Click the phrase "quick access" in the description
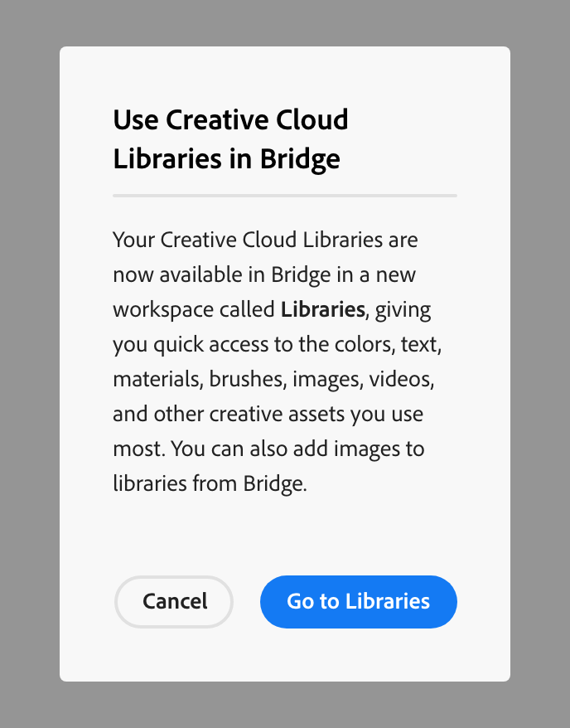This screenshot has width=570, height=728. [196, 345]
